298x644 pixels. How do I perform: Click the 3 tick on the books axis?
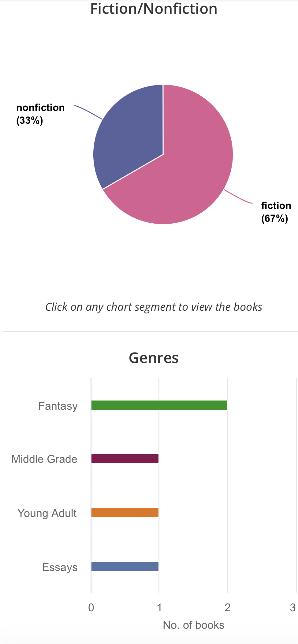tap(292, 608)
